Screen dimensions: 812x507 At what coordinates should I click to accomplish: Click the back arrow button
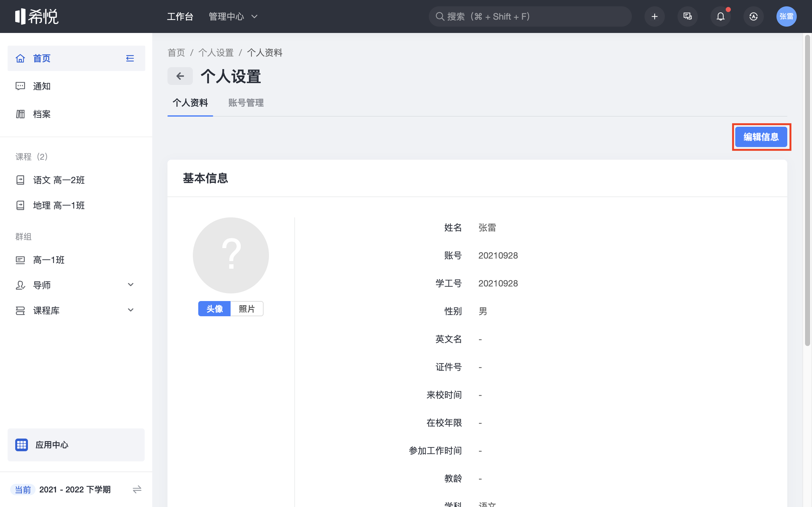180,76
